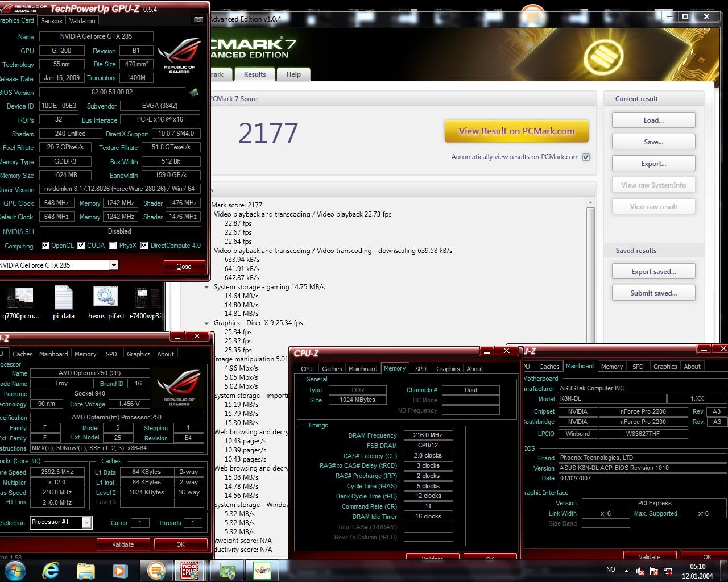Select the Results tab in PCMark 7
The image size is (728, 582).
coord(255,74)
